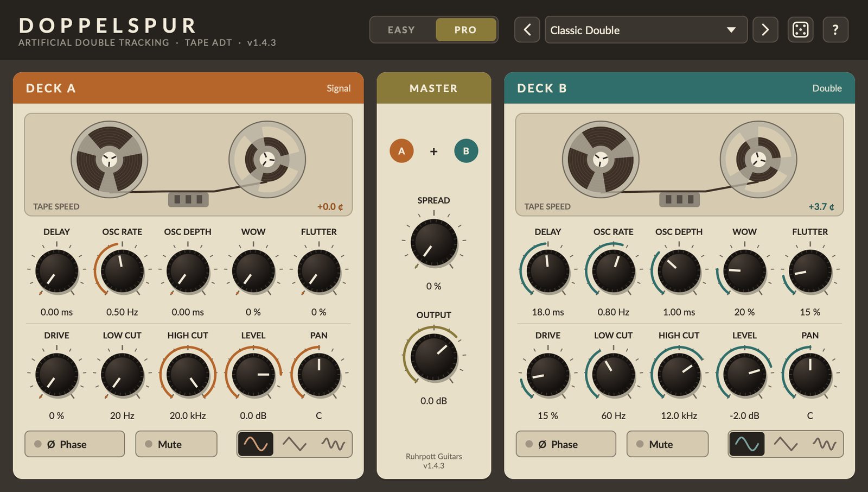
Task: Click the Deck B DRIVE knob
Action: click(548, 374)
